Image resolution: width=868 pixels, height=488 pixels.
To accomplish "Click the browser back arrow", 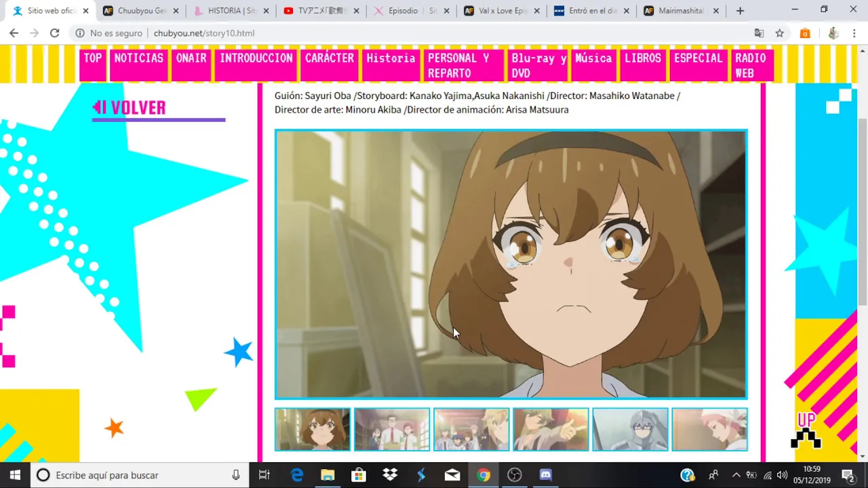I will (x=14, y=33).
